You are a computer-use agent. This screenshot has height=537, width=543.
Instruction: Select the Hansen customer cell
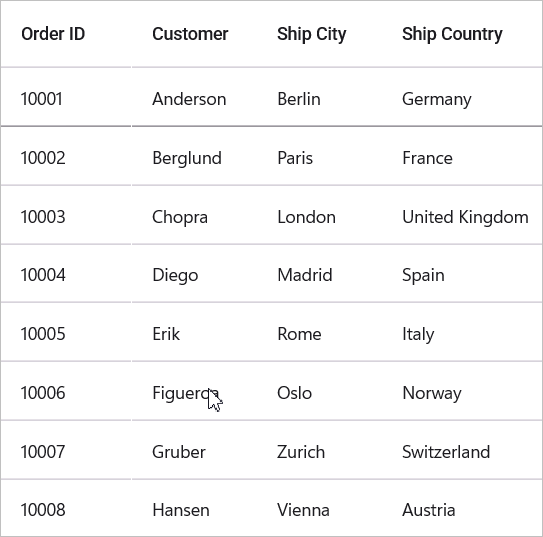click(x=194, y=508)
